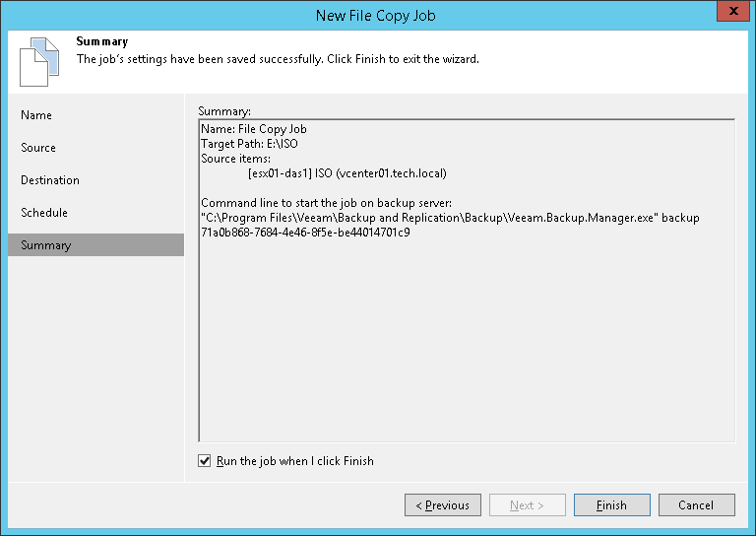
Task: Cancel the file copy job wizard
Action: (696, 505)
